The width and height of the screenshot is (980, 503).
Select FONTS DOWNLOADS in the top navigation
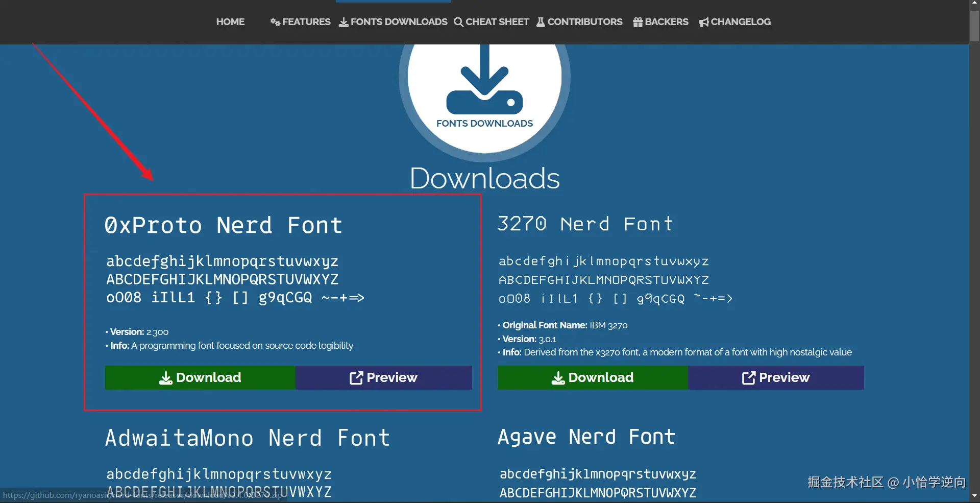coord(393,22)
